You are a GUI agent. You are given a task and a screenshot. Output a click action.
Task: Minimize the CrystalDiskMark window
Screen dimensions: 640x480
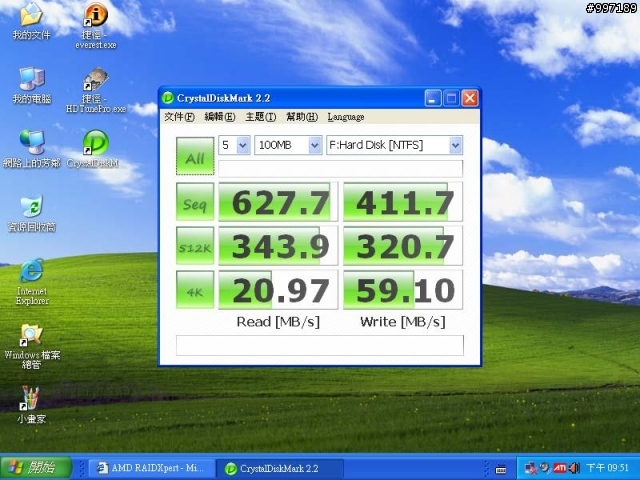[433, 98]
